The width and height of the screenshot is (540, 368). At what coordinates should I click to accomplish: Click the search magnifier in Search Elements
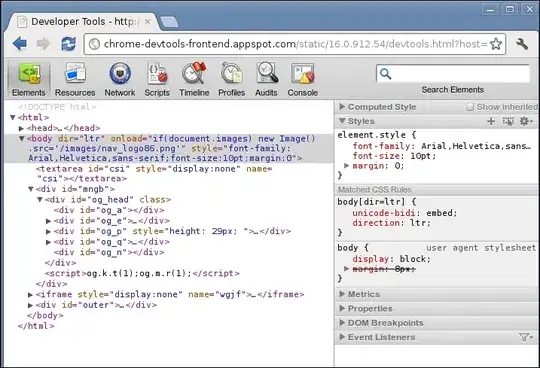[385, 74]
